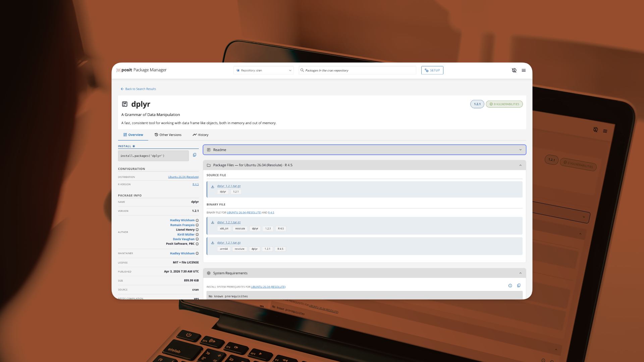Click 'Apr 3, 2026 7:30 AM UTC' value
The image size is (644, 362).
click(181, 271)
